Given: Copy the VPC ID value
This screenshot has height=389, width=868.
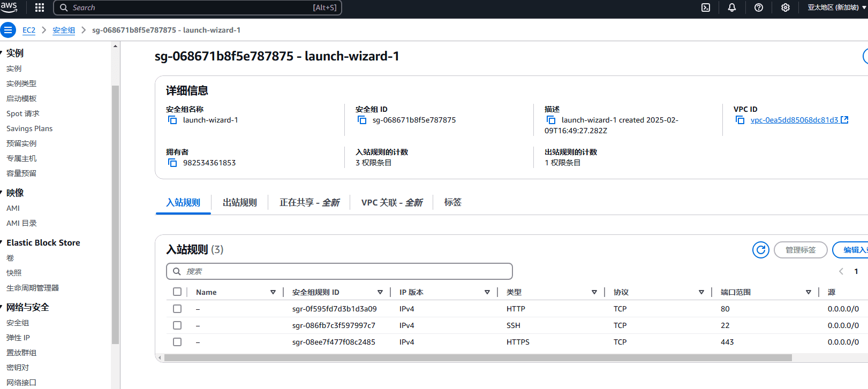Looking at the screenshot, I should 740,120.
